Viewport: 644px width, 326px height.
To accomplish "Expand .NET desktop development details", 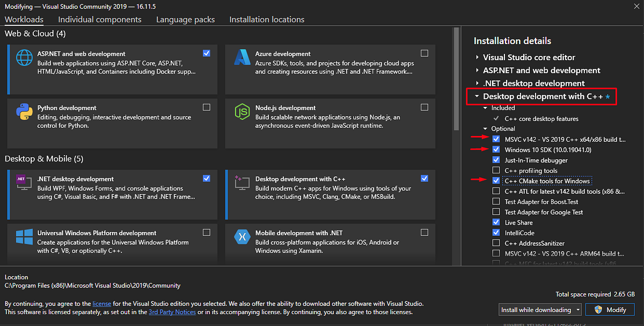I will 477,83.
